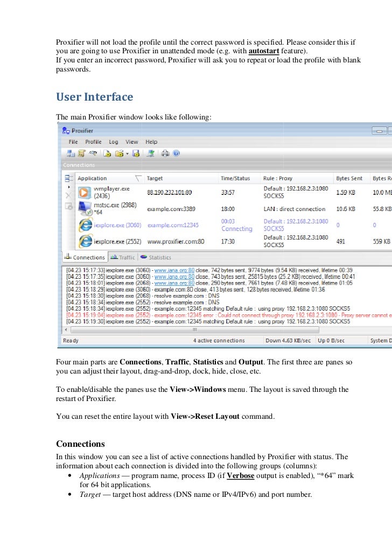Open www.iana.org:80 link in 15:17:35 log line

coord(174,277)
